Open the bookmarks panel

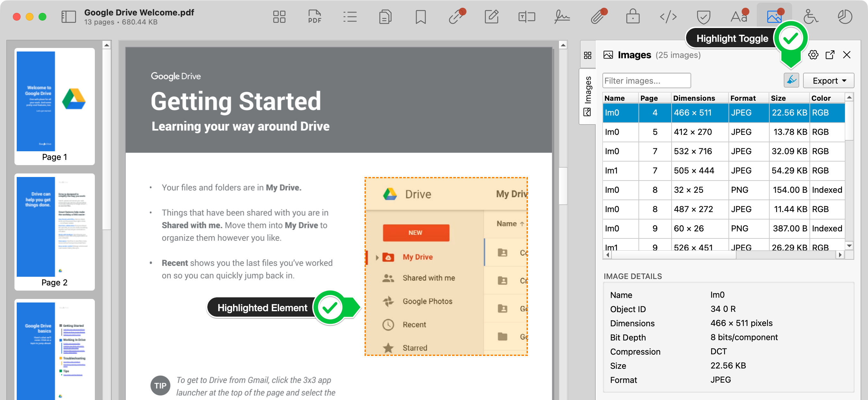(x=420, y=16)
